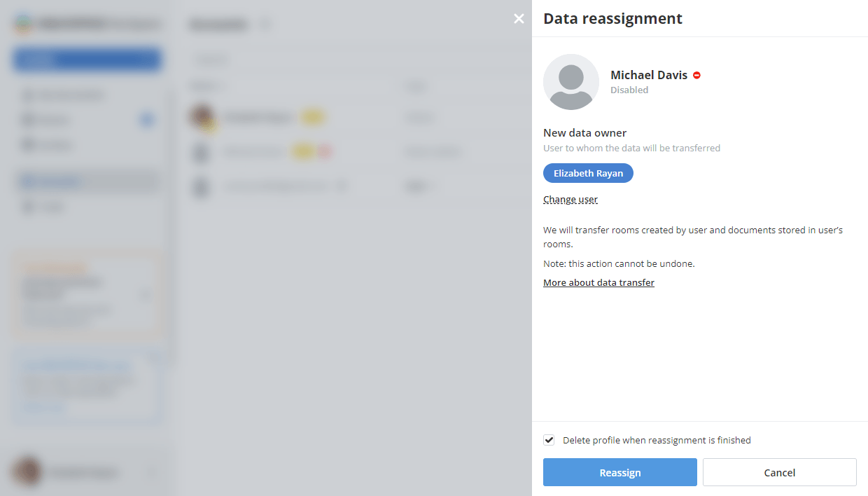Click the red disabled status icon
This screenshot has width=868, height=496.
point(696,75)
